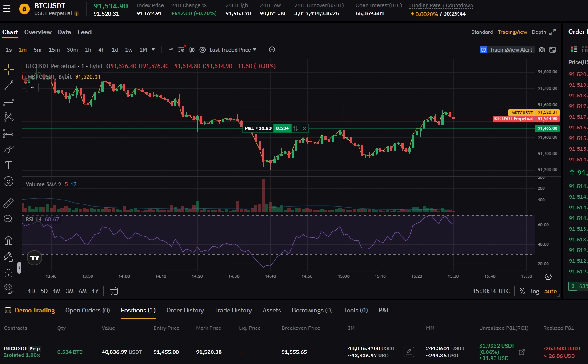Close position using X on P&L label
Screen dimensions: 588x364
pyautogui.click(x=304, y=128)
